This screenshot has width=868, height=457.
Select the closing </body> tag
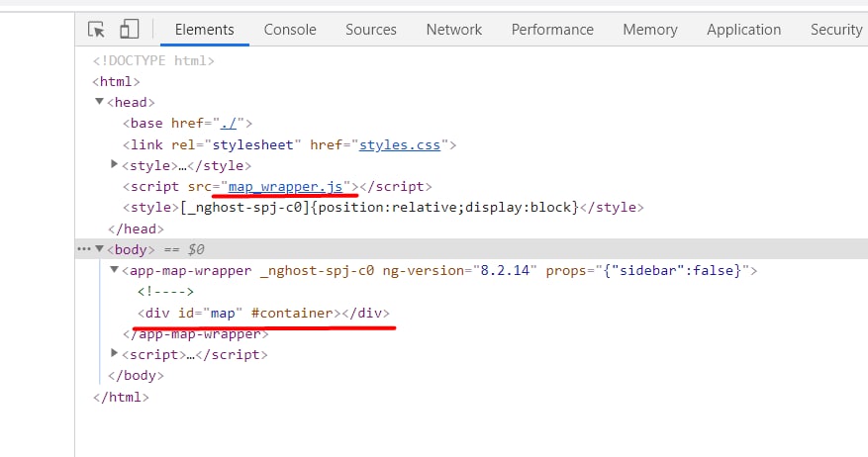pos(137,376)
